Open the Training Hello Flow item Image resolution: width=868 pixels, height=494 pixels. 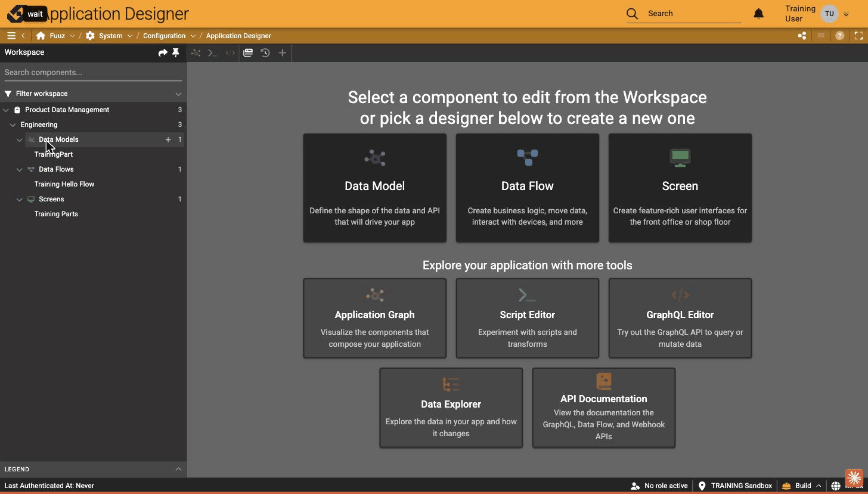pos(64,184)
